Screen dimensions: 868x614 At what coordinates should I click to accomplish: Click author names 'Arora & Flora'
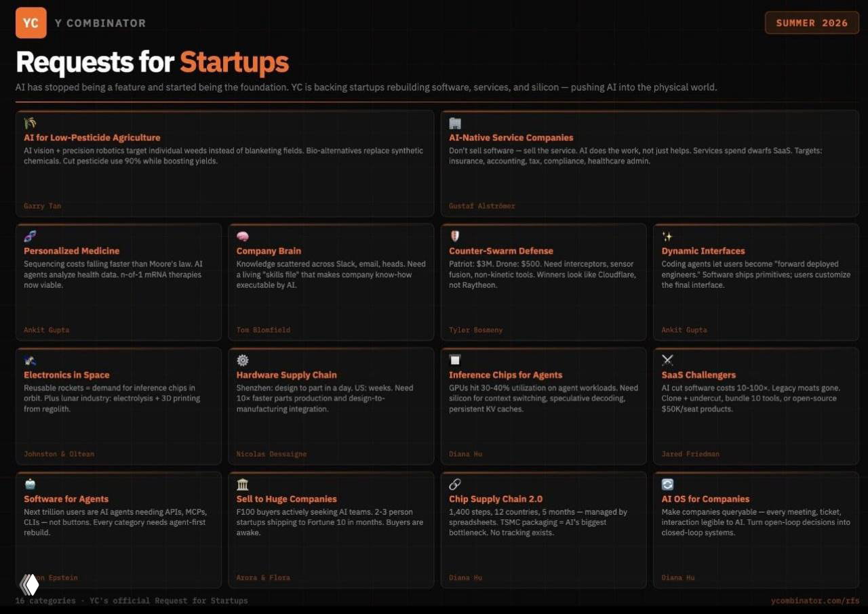tap(263, 578)
